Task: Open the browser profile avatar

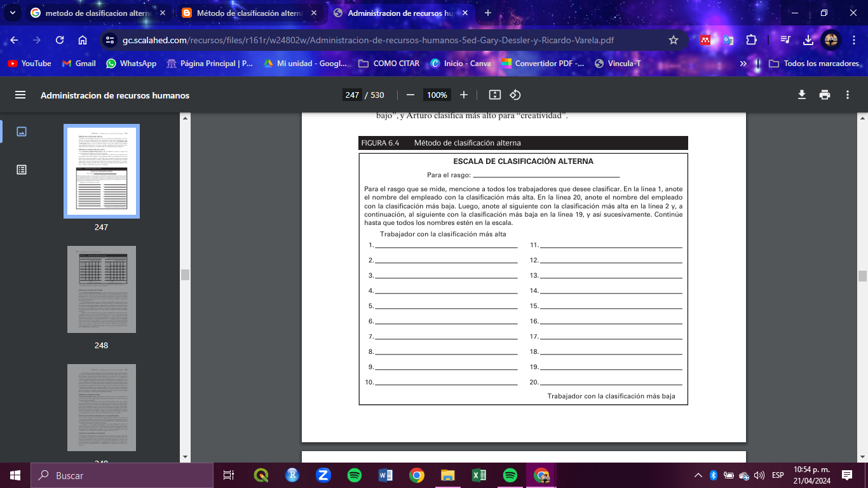Action: click(x=831, y=40)
